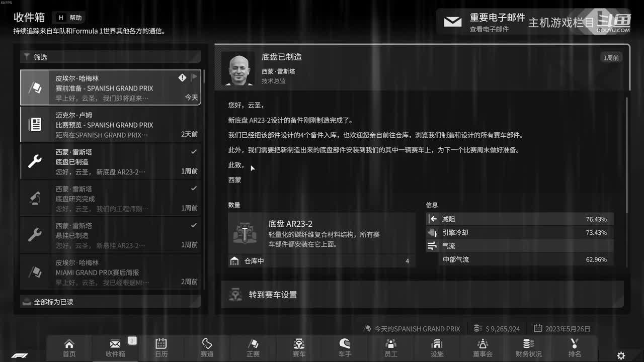Click the 转到赛车设置 button

pyautogui.click(x=423, y=295)
